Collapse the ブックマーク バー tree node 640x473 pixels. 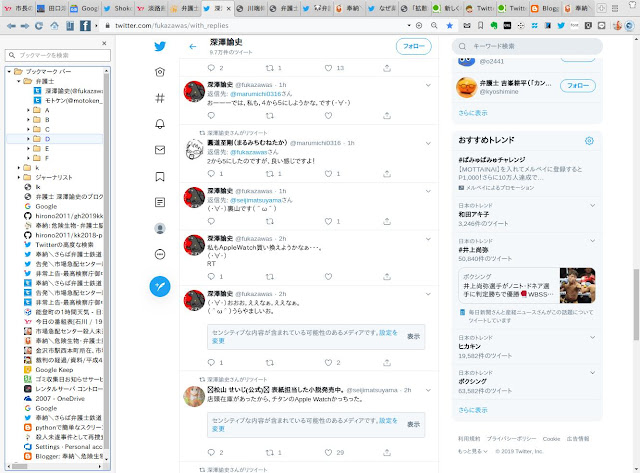[x=9, y=71]
